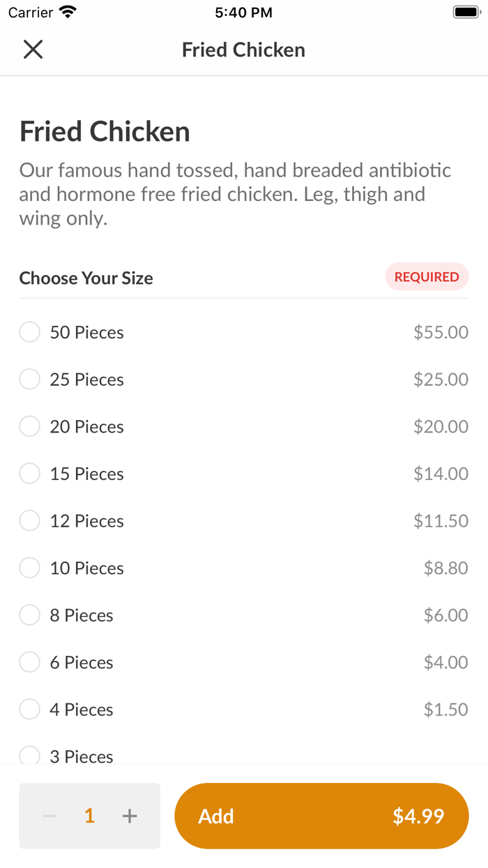Select 6 Pieces radio button
The height and width of the screenshot is (868, 488).
[29, 662]
